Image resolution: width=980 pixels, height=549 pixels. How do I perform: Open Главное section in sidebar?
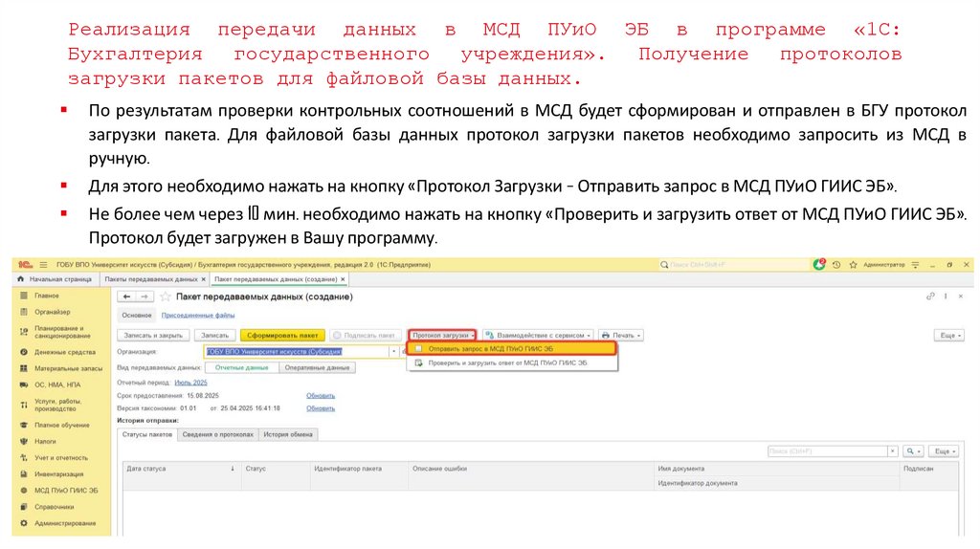(47, 296)
